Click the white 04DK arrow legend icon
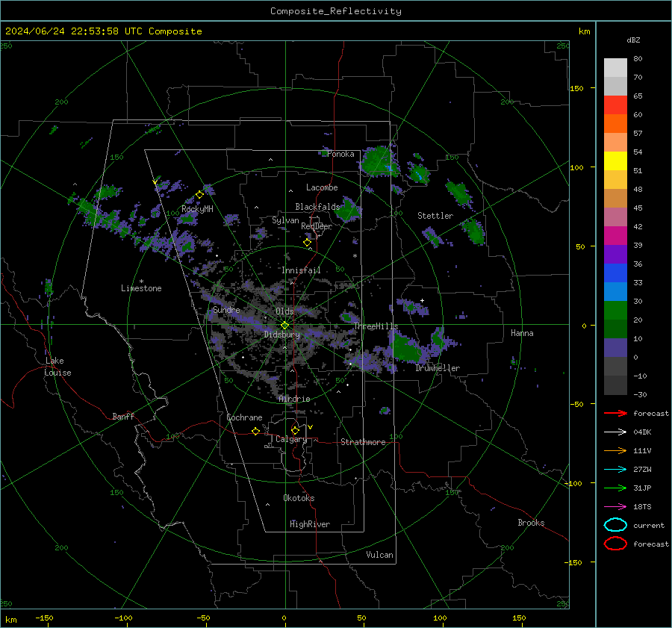672x628 pixels. 615,432
